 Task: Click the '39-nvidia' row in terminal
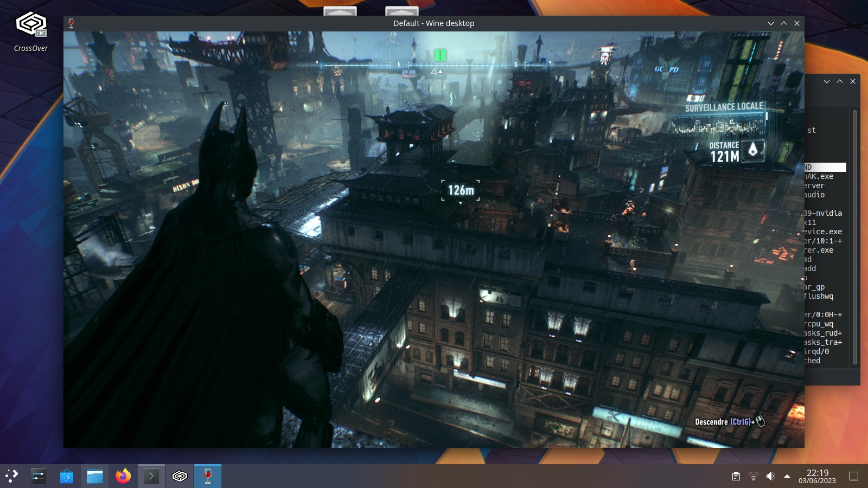point(823,213)
